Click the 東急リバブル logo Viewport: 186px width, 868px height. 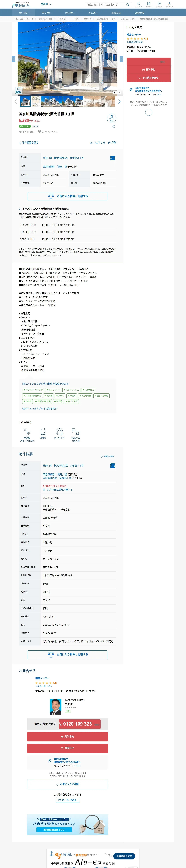21,5
